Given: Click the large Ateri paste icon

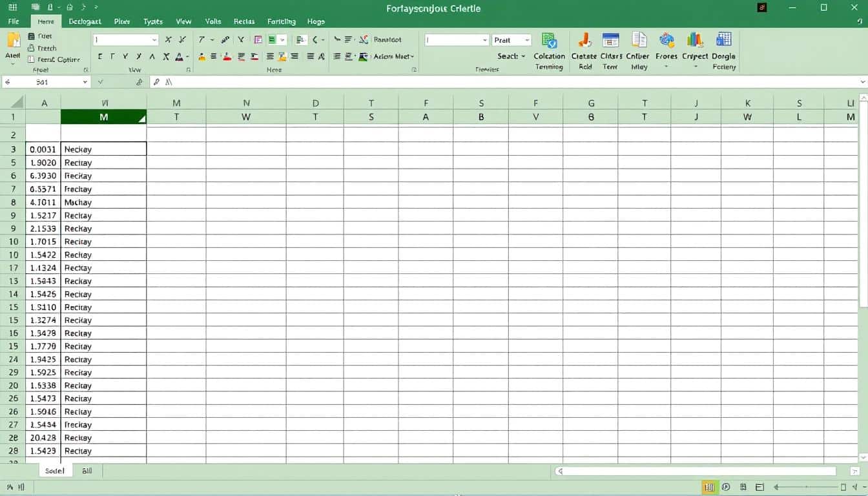Looking at the screenshot, I should pyautogui.click(x=13, y=40).
